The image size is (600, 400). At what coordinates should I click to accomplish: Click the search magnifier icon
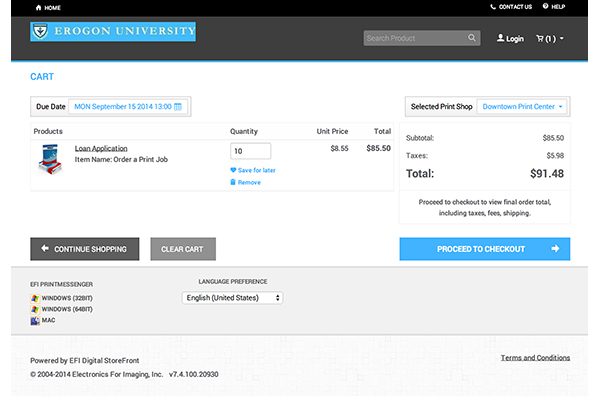[472, 39]
